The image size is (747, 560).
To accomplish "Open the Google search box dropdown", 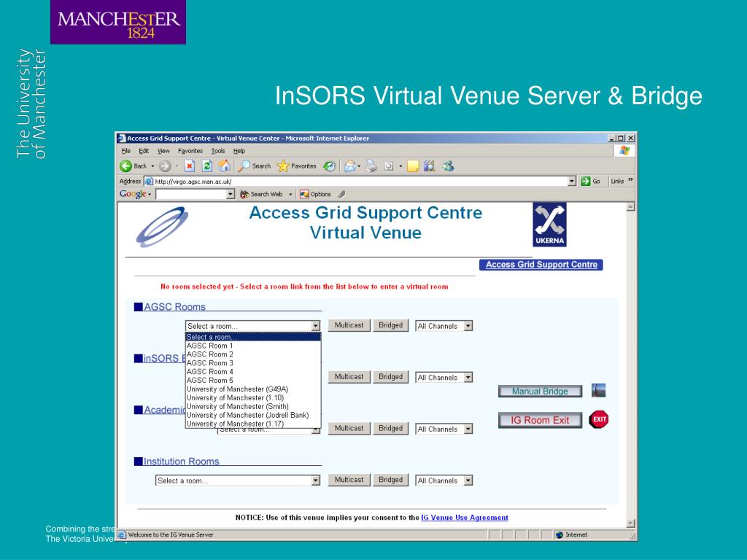I will coord(231,194).
